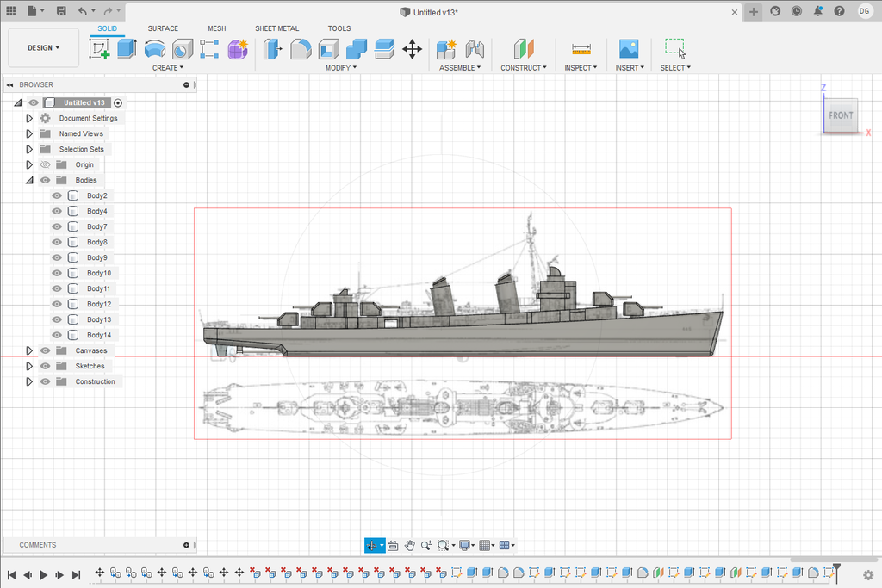Activate the Extrude tool
The width and height of the screenshot is (882, 588).
pyautogui.click(x=126, y=49)
